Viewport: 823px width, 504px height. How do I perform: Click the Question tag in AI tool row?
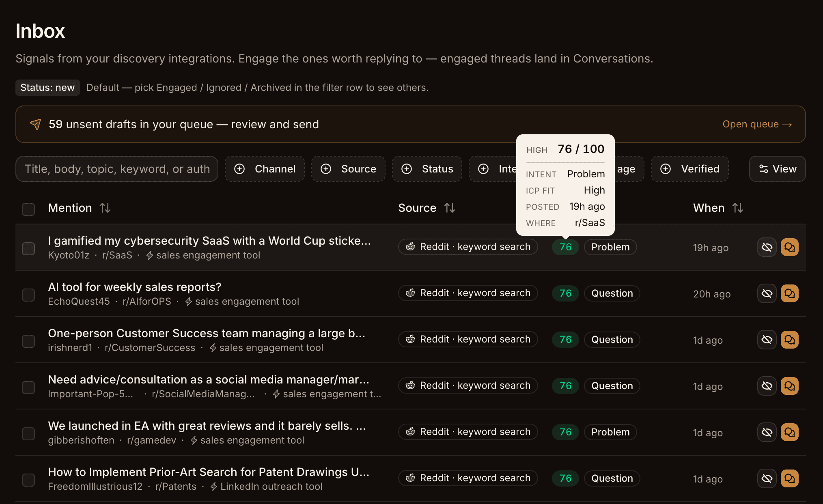pos(612,293)
